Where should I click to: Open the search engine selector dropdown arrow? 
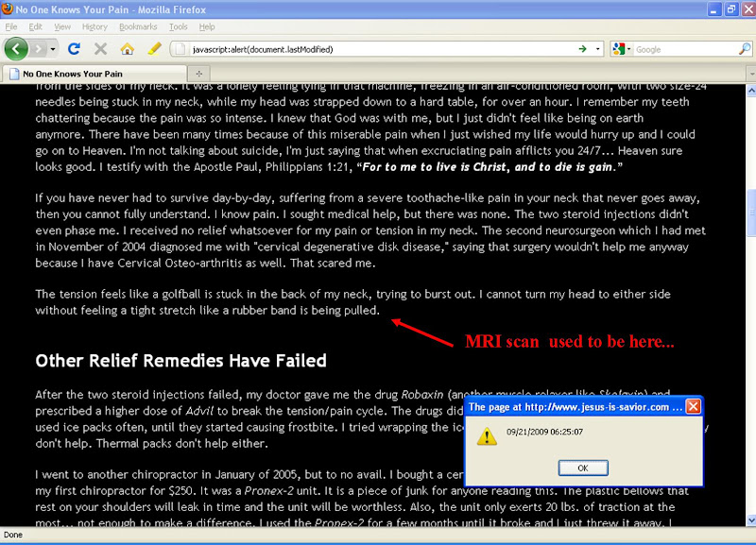pyautogui.click(x=628, y=50)
